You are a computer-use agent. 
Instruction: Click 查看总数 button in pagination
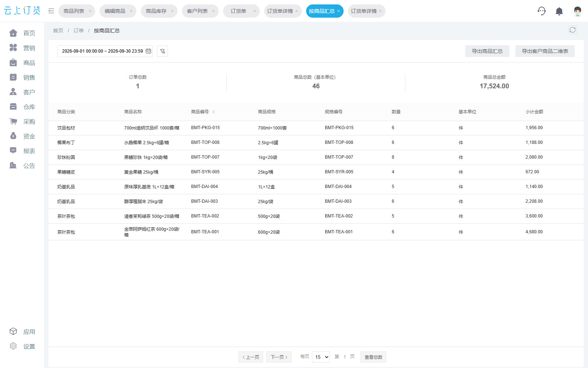click(373, 357)
